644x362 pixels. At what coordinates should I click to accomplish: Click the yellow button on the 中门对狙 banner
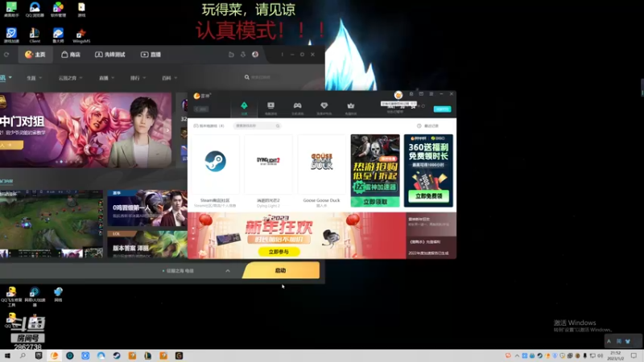pyautogui.click(x=11, y=145)
